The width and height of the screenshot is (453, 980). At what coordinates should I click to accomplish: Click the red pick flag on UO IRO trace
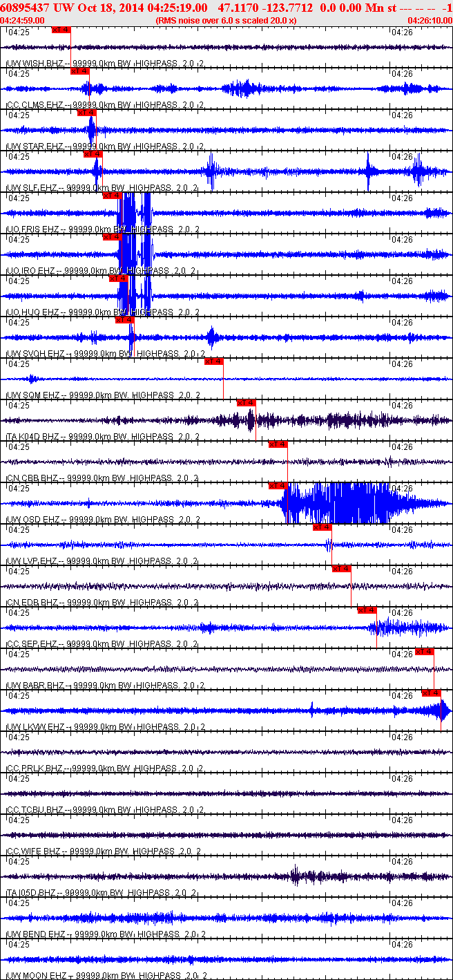pos(111,237)
